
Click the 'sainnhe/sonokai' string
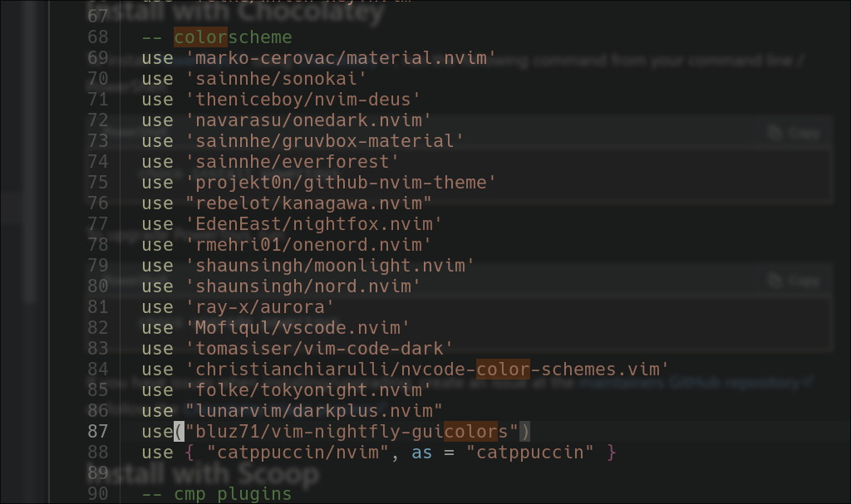(x=276, y=79)
